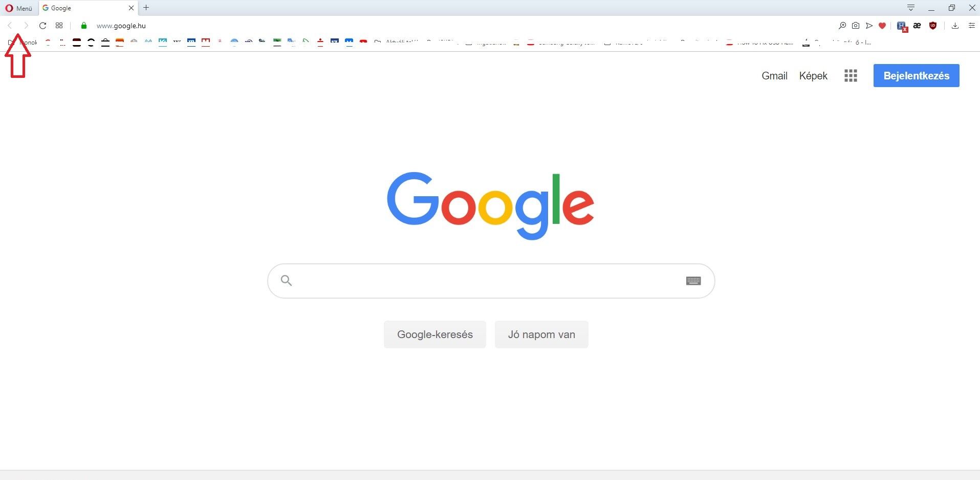Open the Speed Dial grid icon
Screen dimensions: 980x480
(59, 26)
